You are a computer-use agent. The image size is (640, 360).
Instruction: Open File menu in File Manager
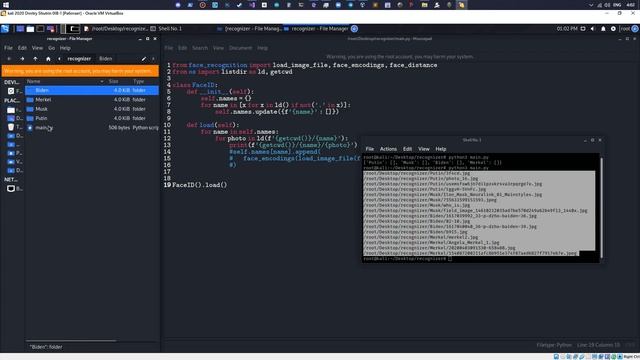click(x=8, y=48)
